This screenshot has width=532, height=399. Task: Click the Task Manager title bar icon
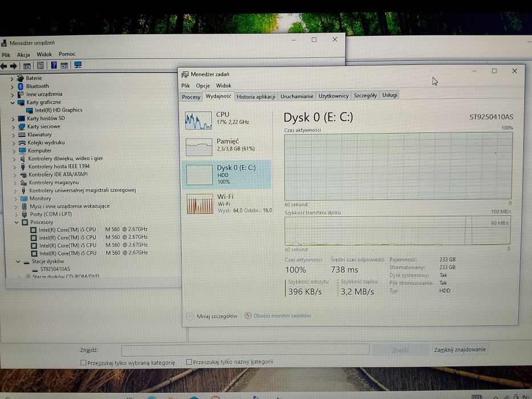185,74
